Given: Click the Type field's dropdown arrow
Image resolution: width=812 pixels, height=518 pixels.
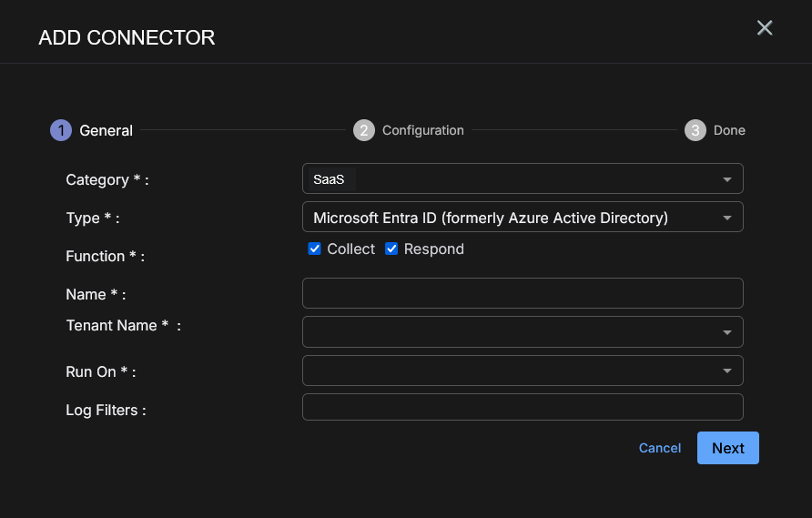Looking at the screenshot, I should 727,218.
